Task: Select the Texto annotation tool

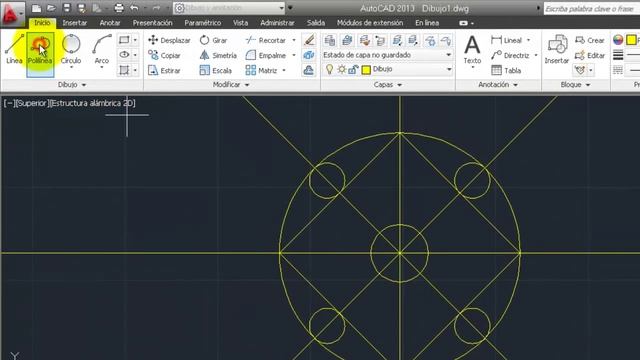Action: (x=472, y=49)
